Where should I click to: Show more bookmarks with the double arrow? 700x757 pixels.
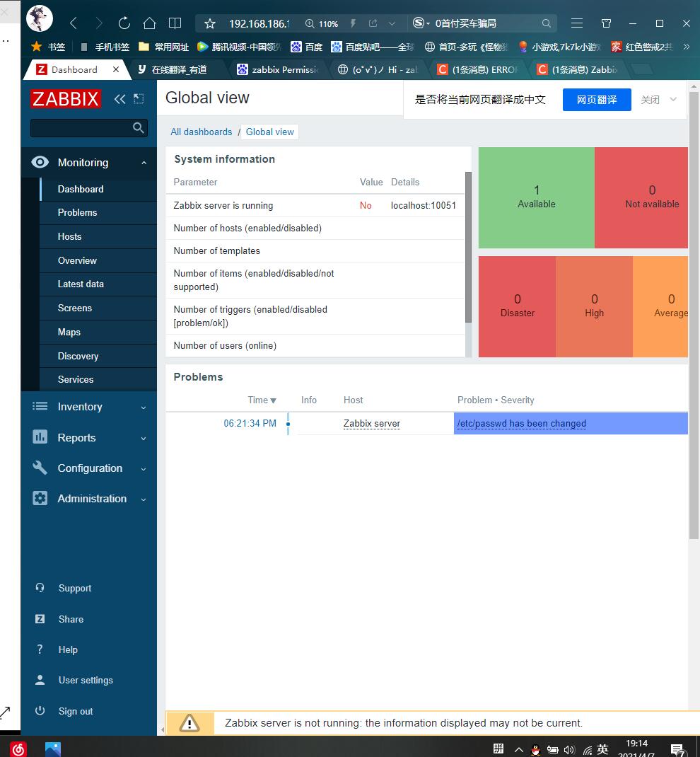[687, 47]
